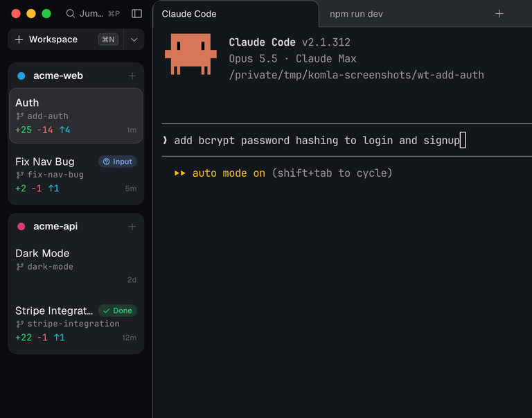The height and width of the screenshot is (418, 532).
Task: Open the Fix Nav Bug workspace
Action: 76,175
